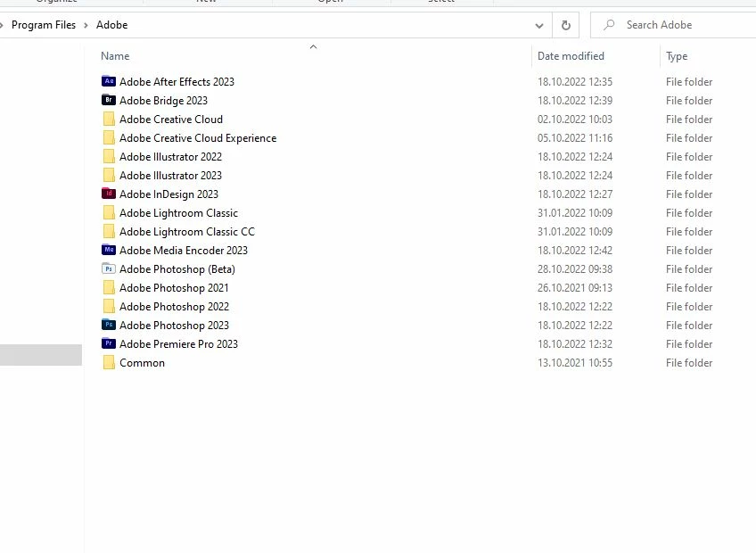
Task: Click File folder type in Adobe InDesign row
Action: (x=689, y=194)
